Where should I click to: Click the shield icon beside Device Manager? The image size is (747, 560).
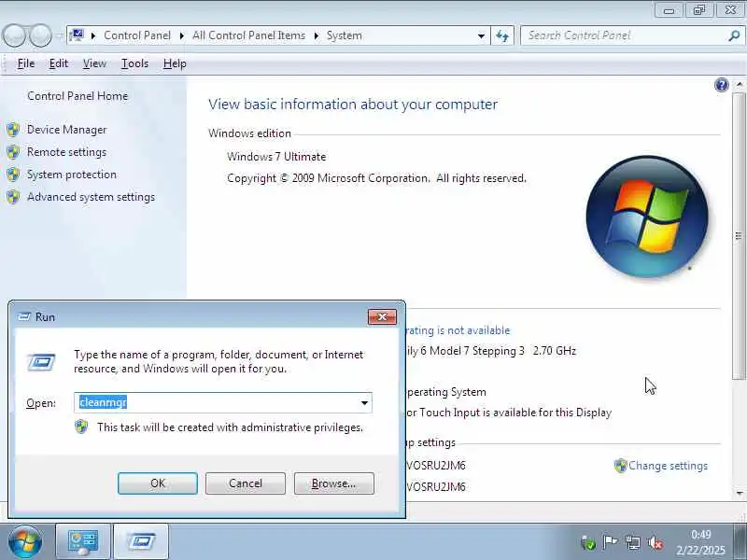pyautogui.click(x=13, y=130)
